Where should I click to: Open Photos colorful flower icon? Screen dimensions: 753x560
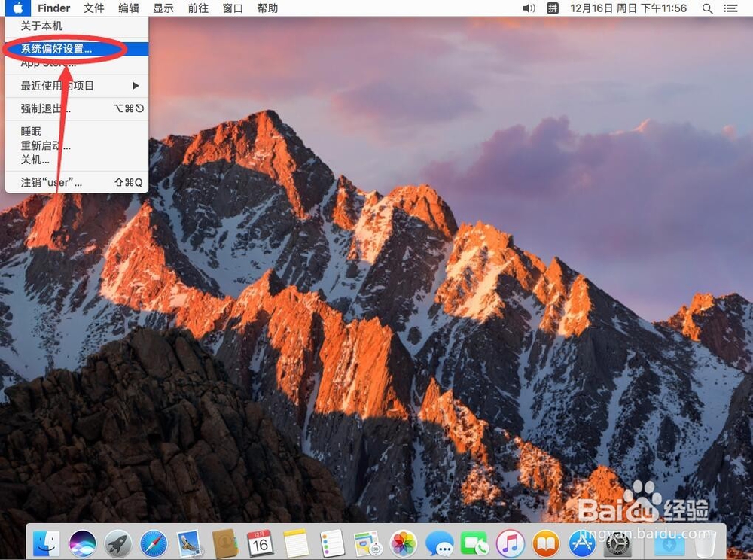pos(404,543)
